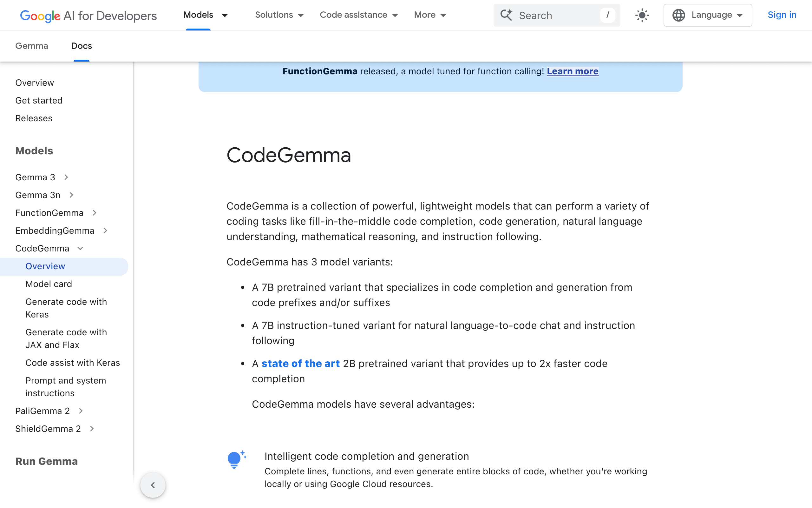This screenshot has width=812, height=508.
Task: Click the Google AI for Developers logo
Action: [x=88, y=16]
